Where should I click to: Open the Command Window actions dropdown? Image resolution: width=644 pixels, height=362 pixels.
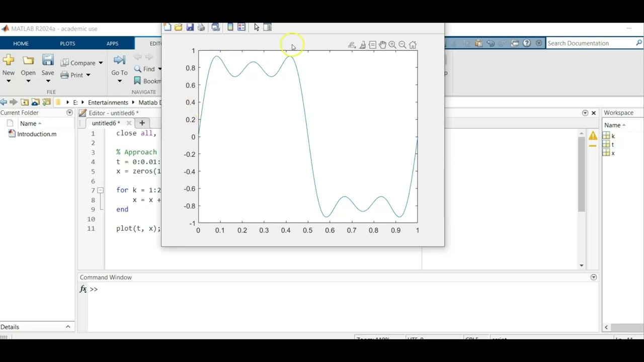(x=594, y=277)
